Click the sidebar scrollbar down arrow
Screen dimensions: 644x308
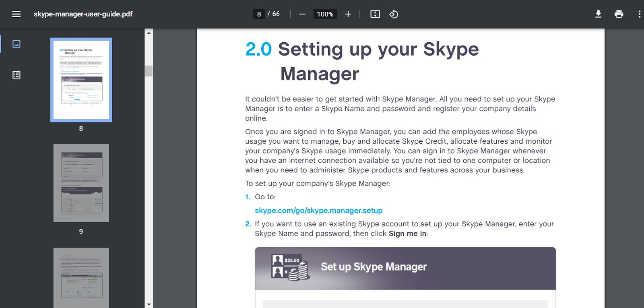(x=149, y=304)
